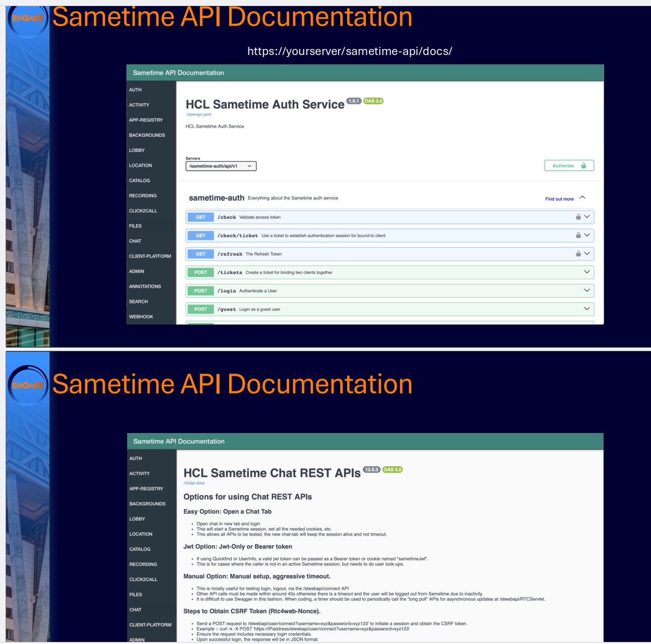This screenshot has width=651, height=644.
Task: Expand the POST /guest row chevron
Action: coord(587,309)
